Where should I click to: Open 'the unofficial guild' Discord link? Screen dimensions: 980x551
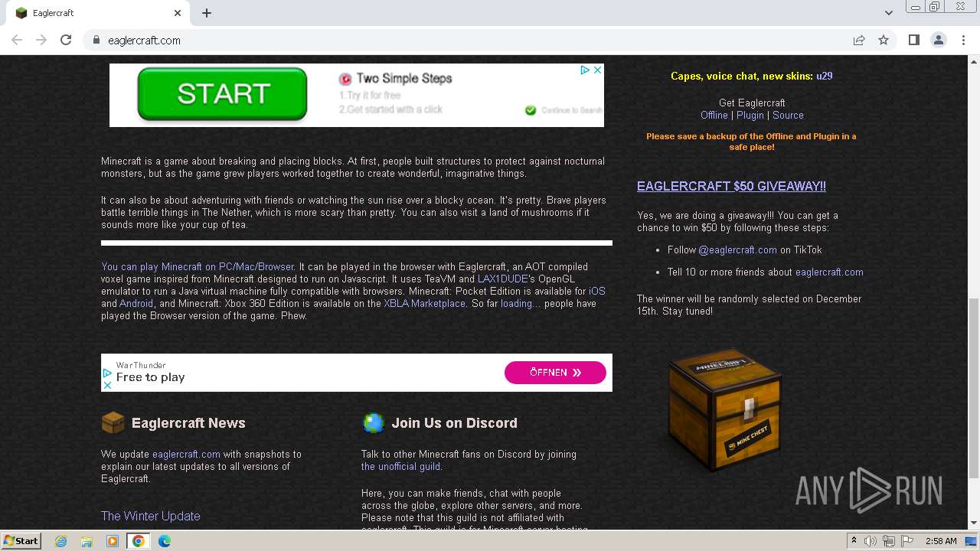(x=400, y=466)
